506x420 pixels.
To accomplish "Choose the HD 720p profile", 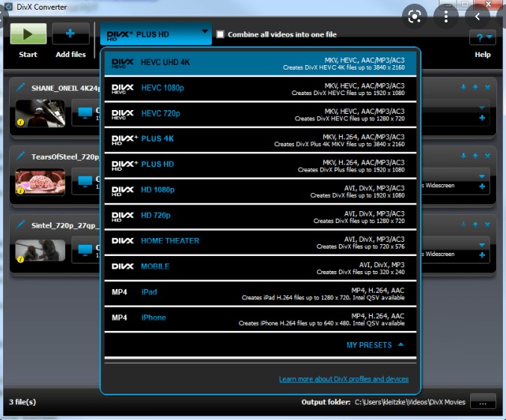I will tap(260, 216).
